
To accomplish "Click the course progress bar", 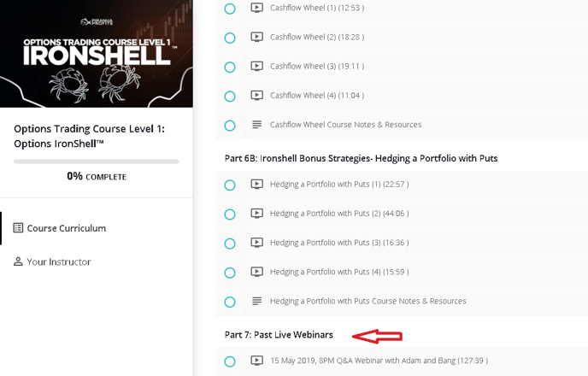I will tap(97, 162).
